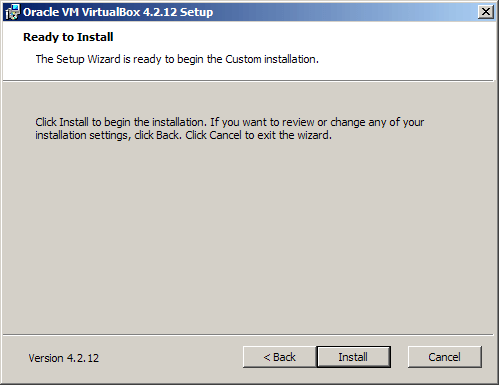The image size is (499, 385).
Task: Click the word 'Custom' in subtitle
Action: coord(243,59)
